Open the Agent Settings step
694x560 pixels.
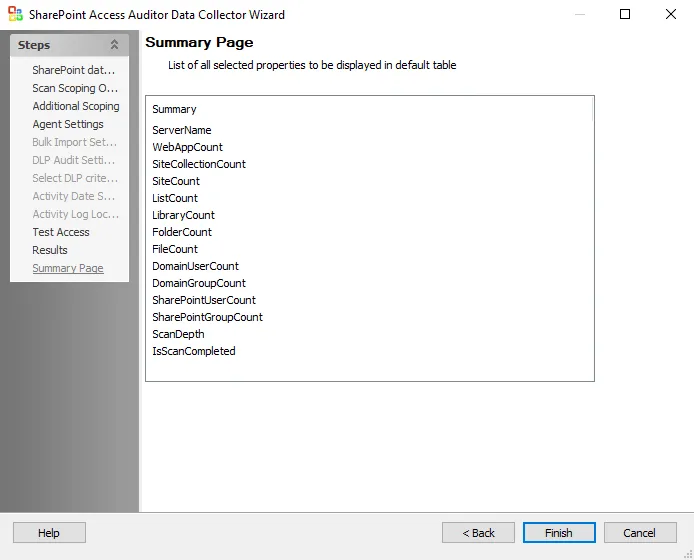(68, 124)
